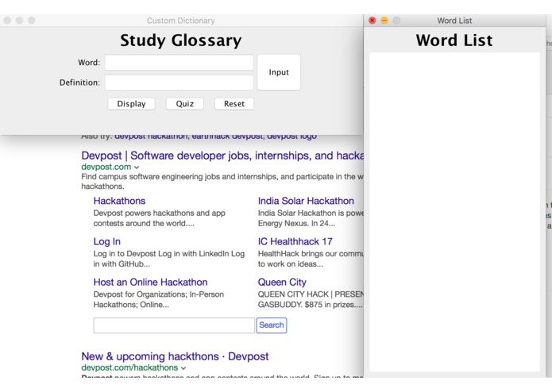Click the Input button
Screen dimensions: 552x392
[279, 72]
